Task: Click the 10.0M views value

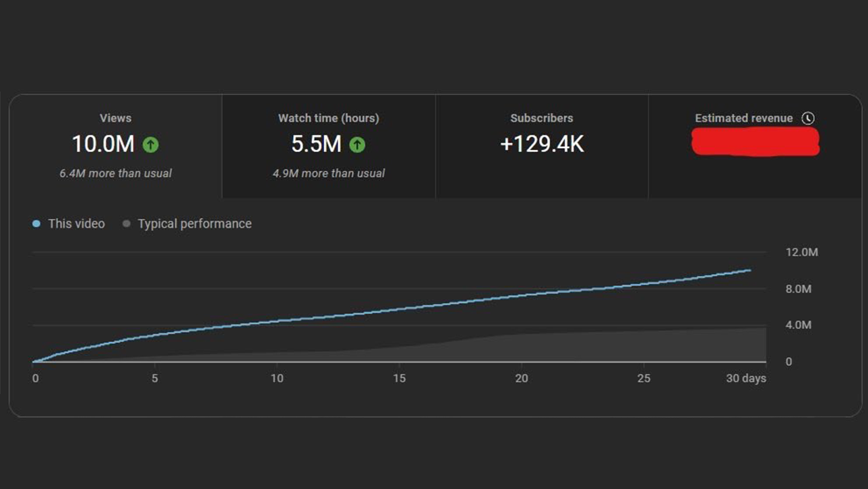Action: pyautogui.click(x=103, y=144)
